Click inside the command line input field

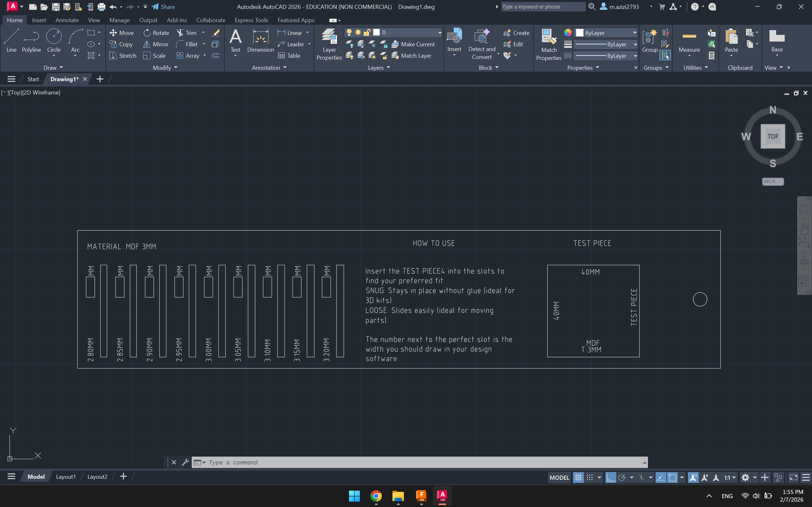(x=403, y=462)
